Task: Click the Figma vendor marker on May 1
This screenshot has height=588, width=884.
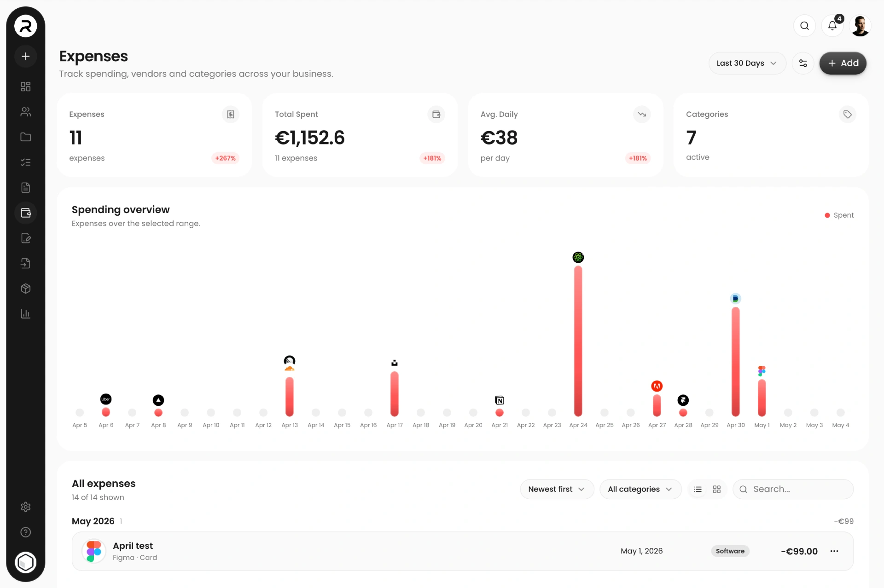Action: point(762,371)
